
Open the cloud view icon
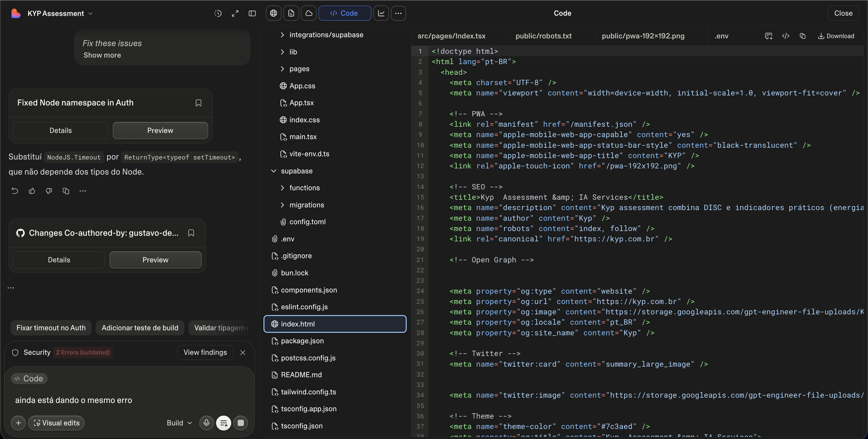click(309, 13)
